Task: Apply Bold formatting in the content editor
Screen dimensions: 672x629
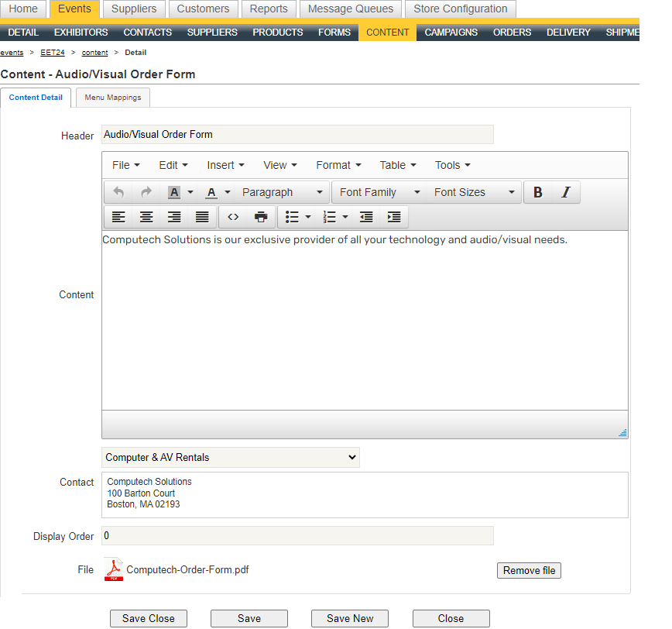Action: 538,192
